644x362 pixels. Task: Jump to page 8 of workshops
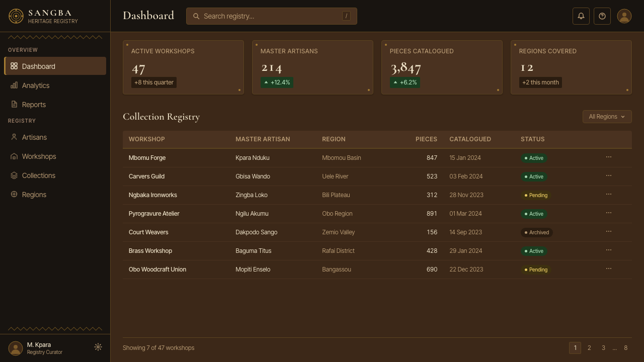[626, 348]
